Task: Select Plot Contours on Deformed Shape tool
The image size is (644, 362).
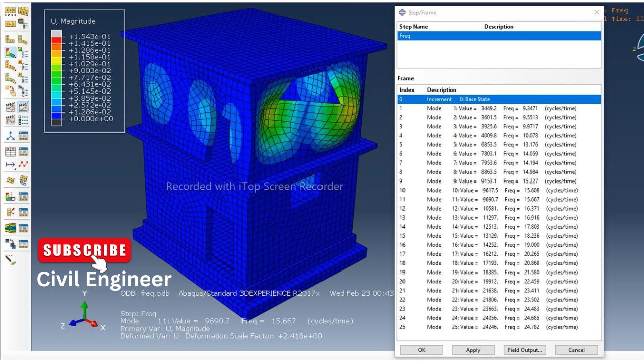Action: [10, 52]
